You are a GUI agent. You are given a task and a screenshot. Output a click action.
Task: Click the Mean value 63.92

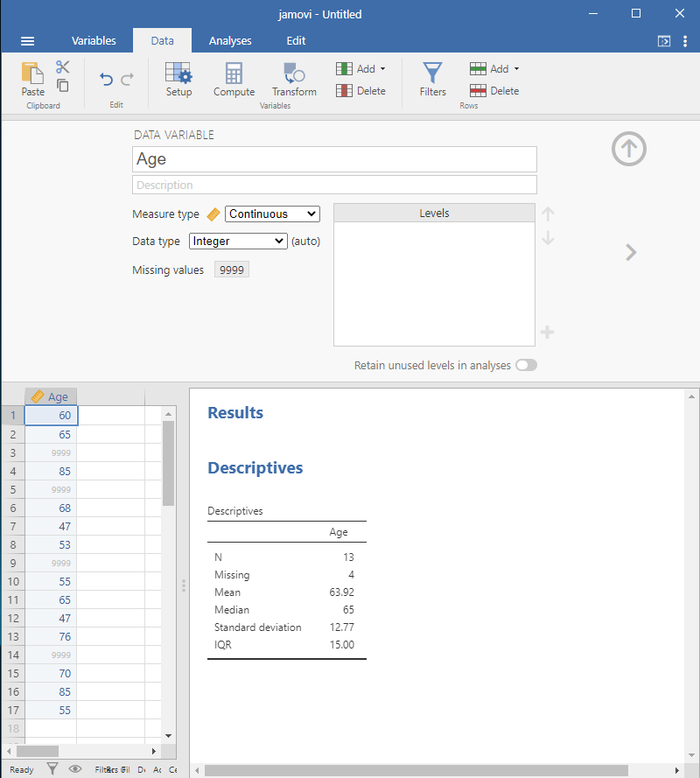click(342, 592)
